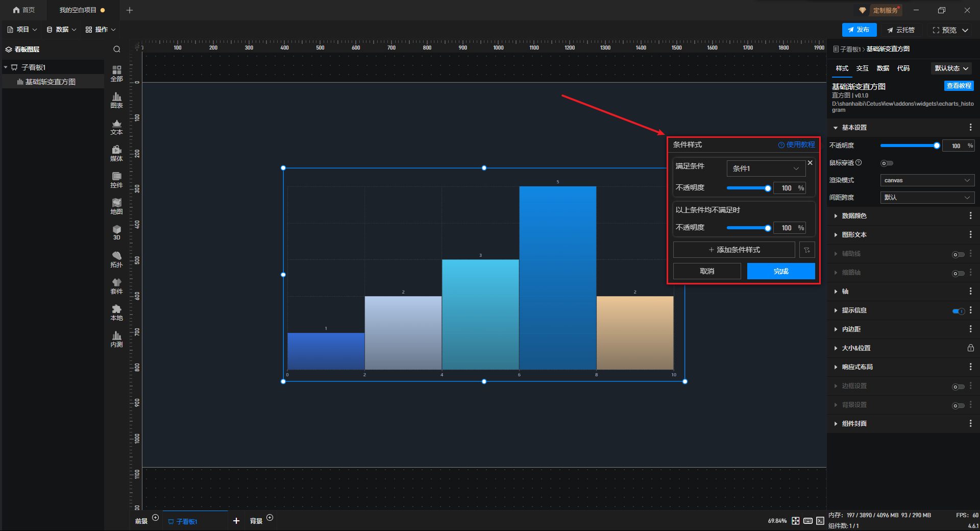Image resolution: width=980 pixels, height=531 pixels.
Task: Open the 控件 controls category
Action: (x=117, y=180)
